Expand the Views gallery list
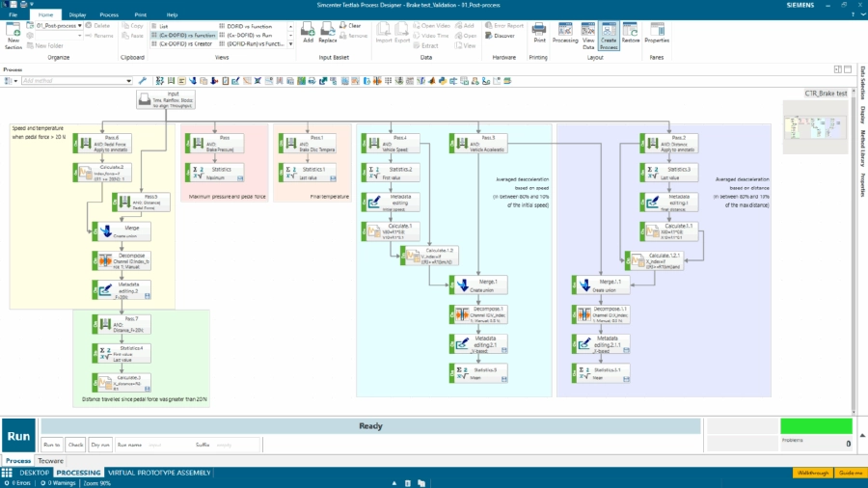 (x=290, y=43)
